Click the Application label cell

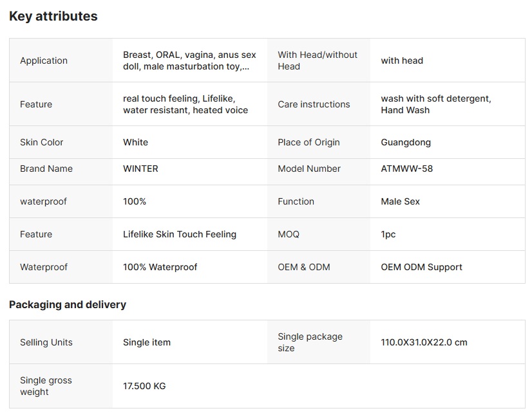pos(44,60)
